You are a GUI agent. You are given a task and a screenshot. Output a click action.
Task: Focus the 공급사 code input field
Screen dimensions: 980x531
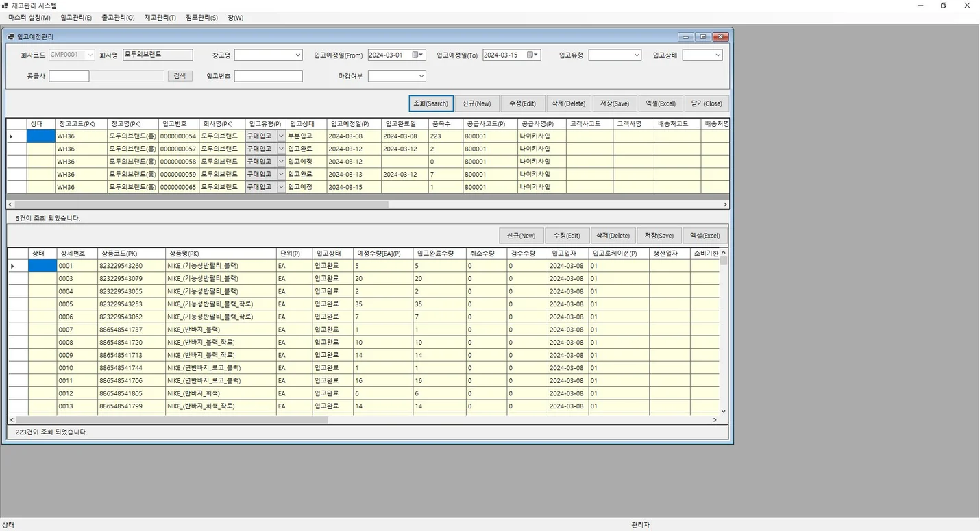69,76
